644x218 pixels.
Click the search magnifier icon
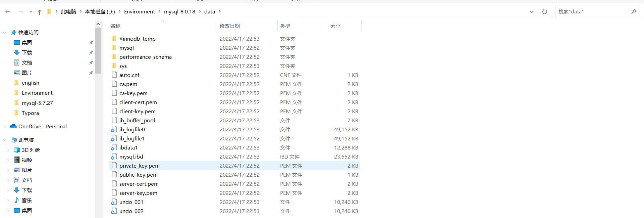(x=634, y=12)
